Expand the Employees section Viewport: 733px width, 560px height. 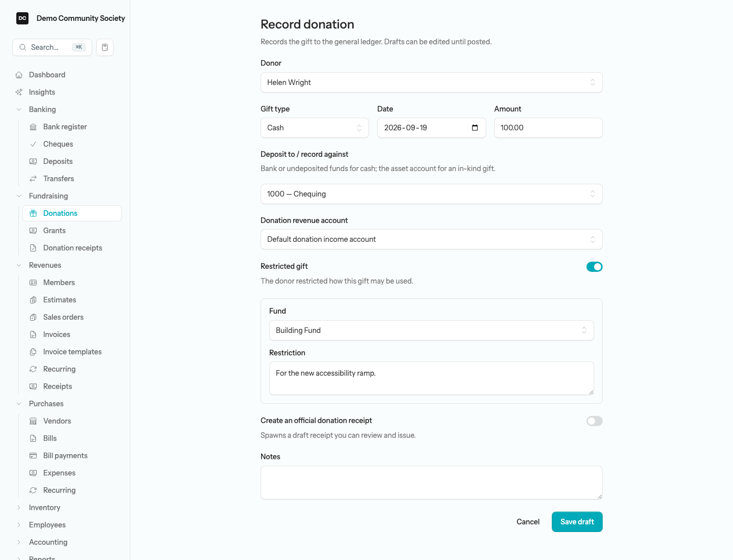click(19, 525)
